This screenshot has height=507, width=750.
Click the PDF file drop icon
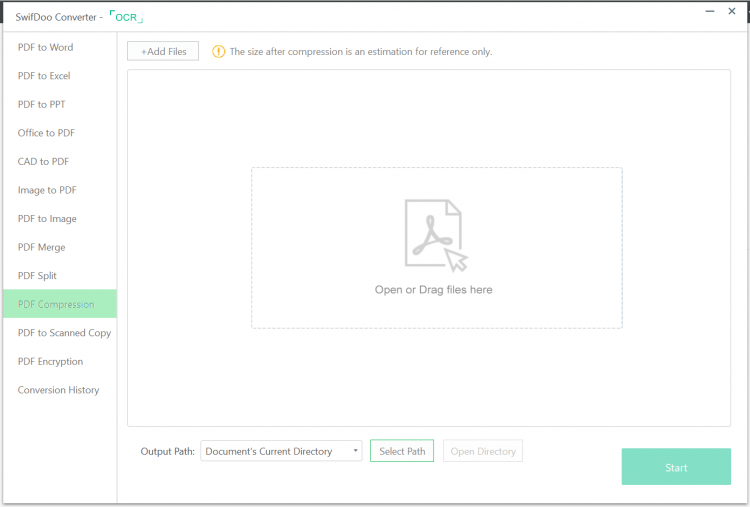click(x=436, y=235)
